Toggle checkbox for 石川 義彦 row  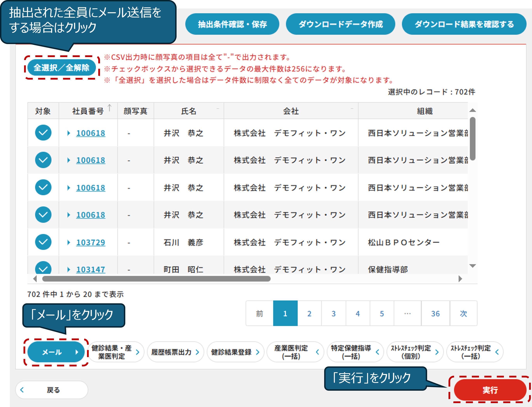tap(43, 242)
